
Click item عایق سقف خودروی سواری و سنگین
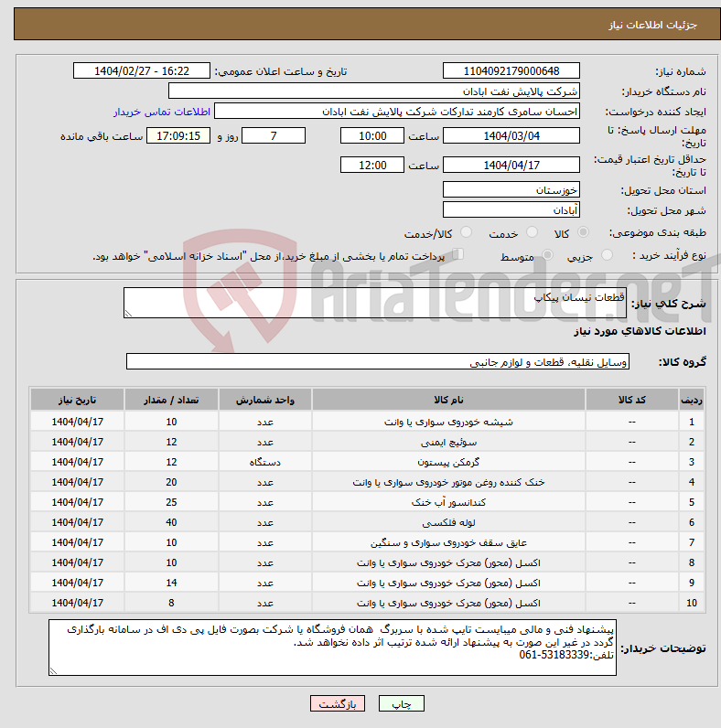coord(448,542)
